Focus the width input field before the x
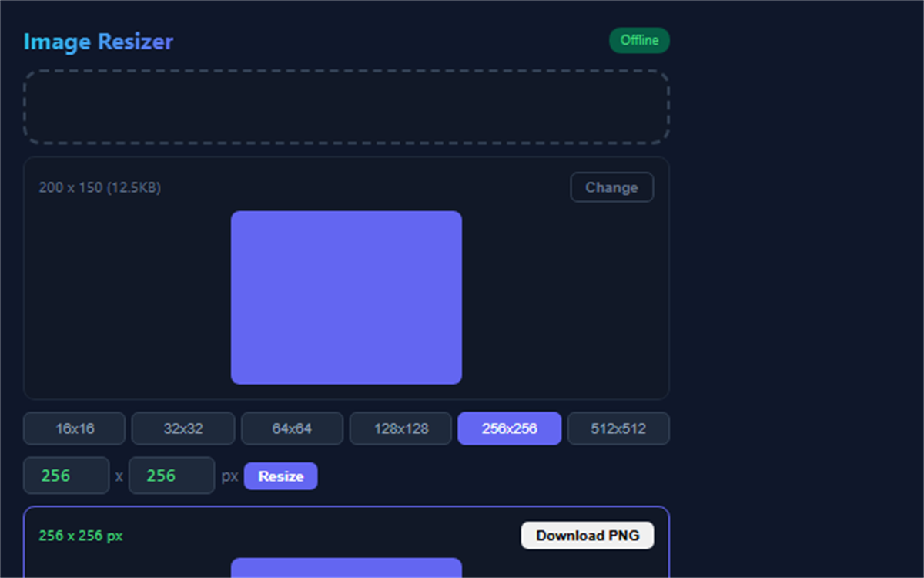This screenshot has width=924, height=578. (x=66, y=476)
